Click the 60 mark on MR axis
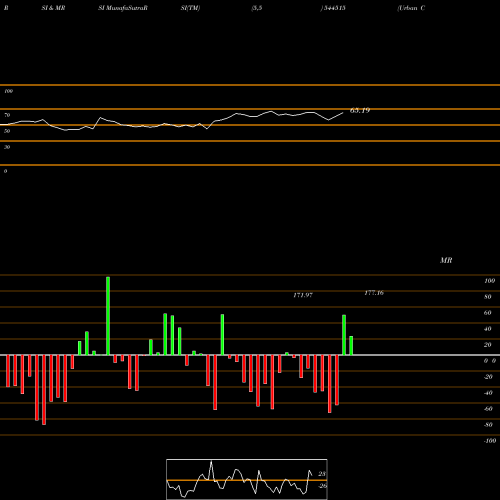The height and width of the screenshot is (500, 500). click(487, 313)
